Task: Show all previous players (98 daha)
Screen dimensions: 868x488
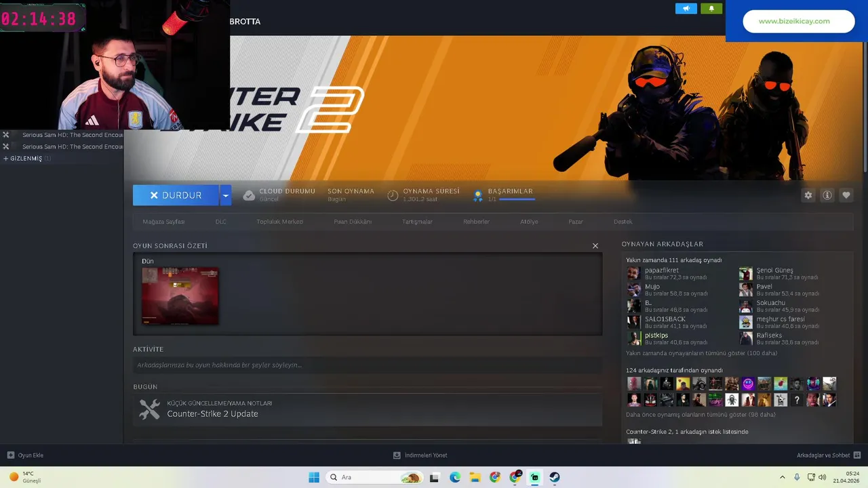Action: click(701, 415)
